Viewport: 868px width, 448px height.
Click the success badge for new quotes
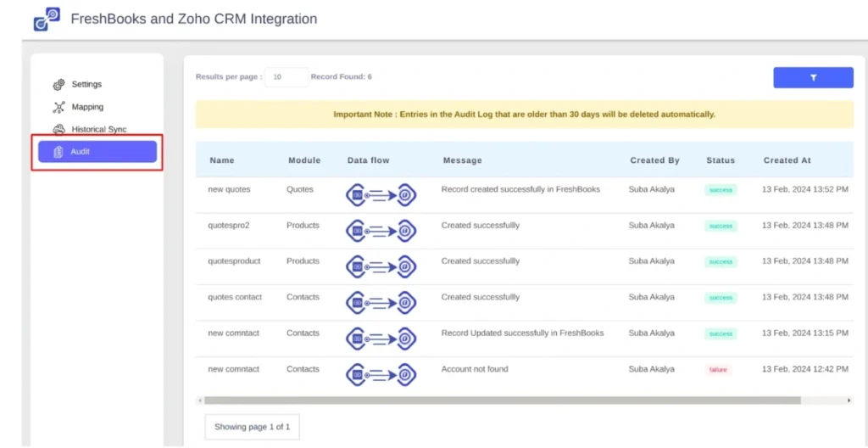(721, 190)
